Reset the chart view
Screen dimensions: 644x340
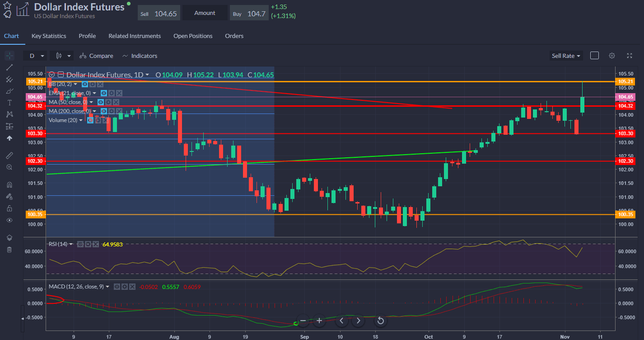click(x=381, y=321)
